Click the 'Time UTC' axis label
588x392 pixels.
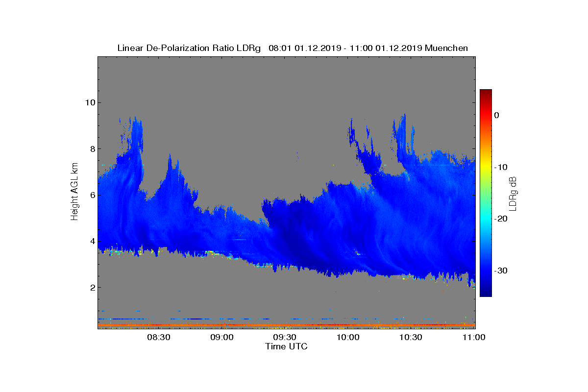(x=286, y=347)
